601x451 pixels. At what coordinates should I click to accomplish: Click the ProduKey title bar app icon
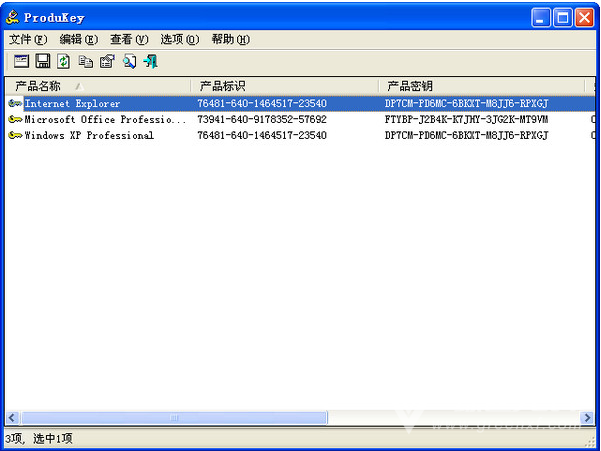(13, 17)
